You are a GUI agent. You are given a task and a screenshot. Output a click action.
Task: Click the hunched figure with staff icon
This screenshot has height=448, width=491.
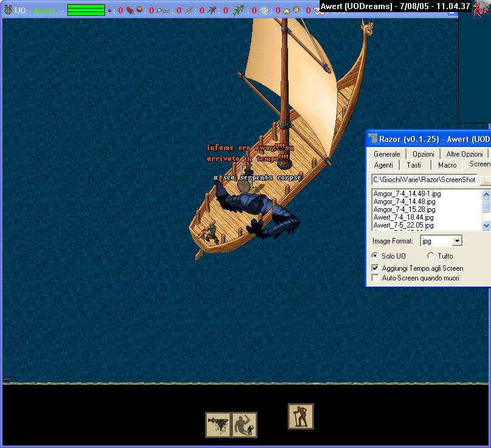pos(301,416)
